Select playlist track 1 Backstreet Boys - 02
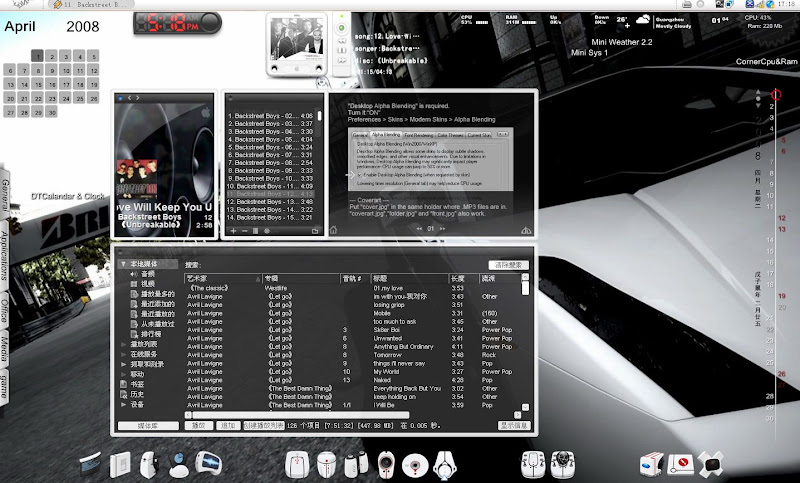Screen dimensions: 800x483 270,116
